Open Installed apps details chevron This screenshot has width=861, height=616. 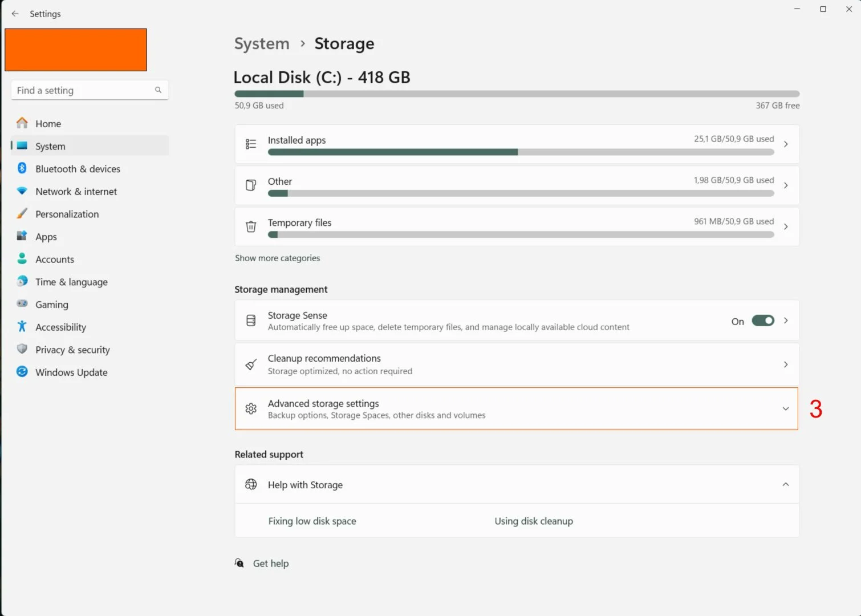pos(786,144)
